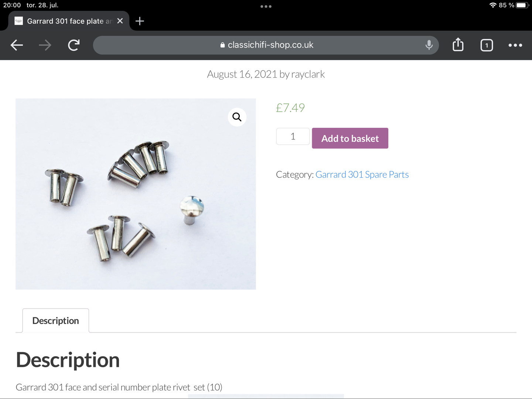
Task: Open Garrard 301 Spare Parts category
Action: point(362,174)
